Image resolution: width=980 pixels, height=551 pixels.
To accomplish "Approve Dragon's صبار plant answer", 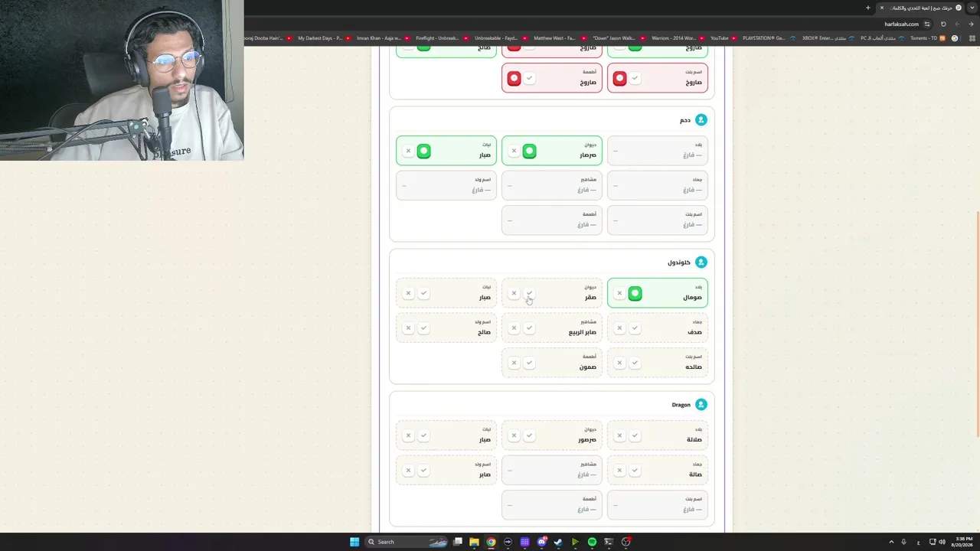I will pos(423,435).
